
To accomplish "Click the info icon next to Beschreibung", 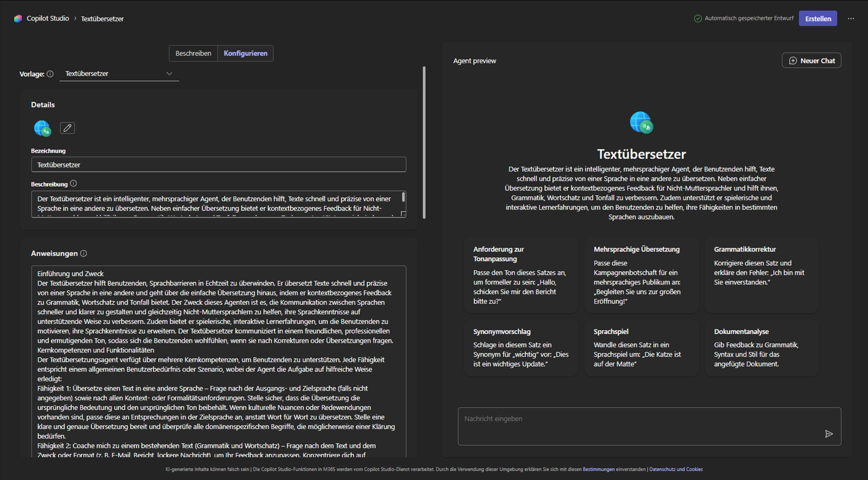I will [73, 183].
